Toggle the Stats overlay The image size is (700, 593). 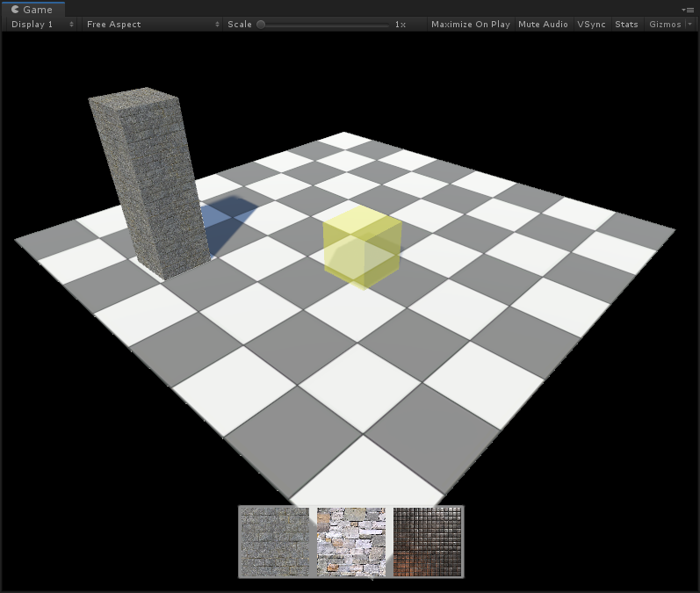(626, 24)
